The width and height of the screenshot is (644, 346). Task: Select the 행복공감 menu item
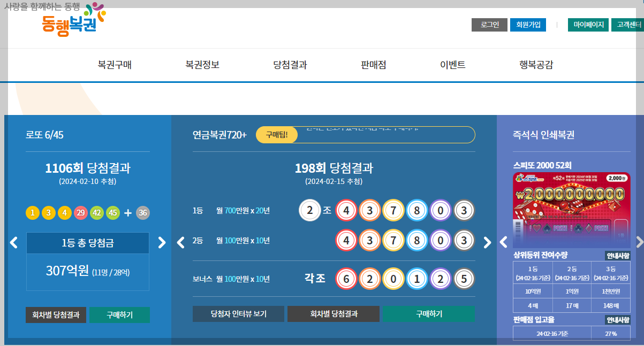pyautogui.click(x=536, y=64)
